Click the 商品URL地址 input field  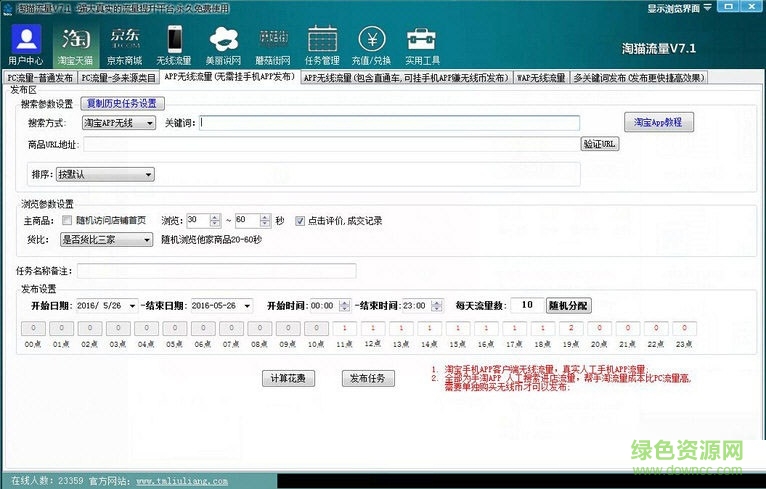click(332, 144)
